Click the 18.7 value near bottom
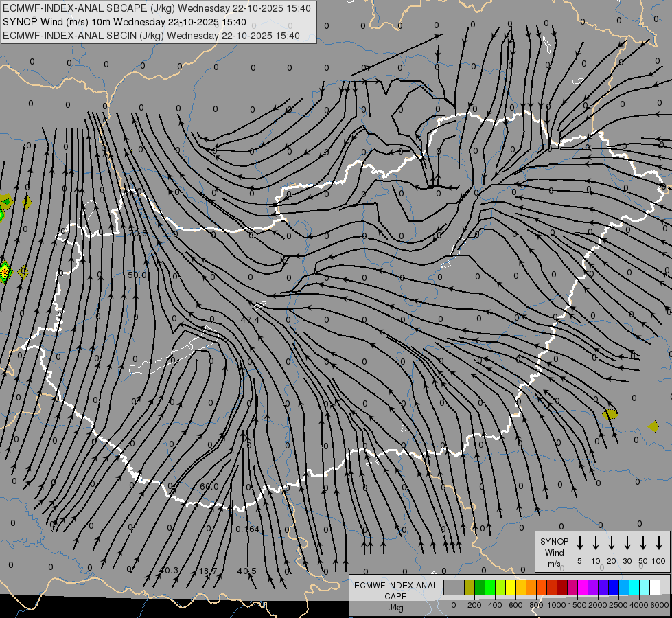Viewport: 672px width, 618px height. point(208,571)
